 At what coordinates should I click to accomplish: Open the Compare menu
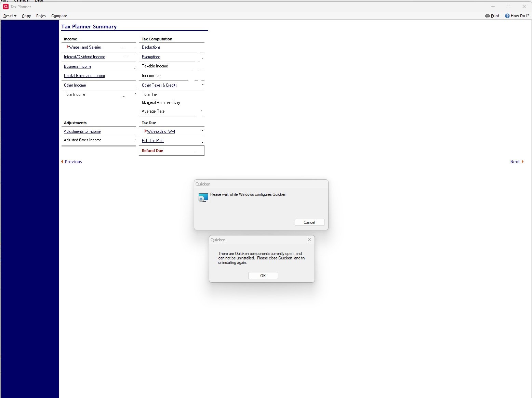59,16
